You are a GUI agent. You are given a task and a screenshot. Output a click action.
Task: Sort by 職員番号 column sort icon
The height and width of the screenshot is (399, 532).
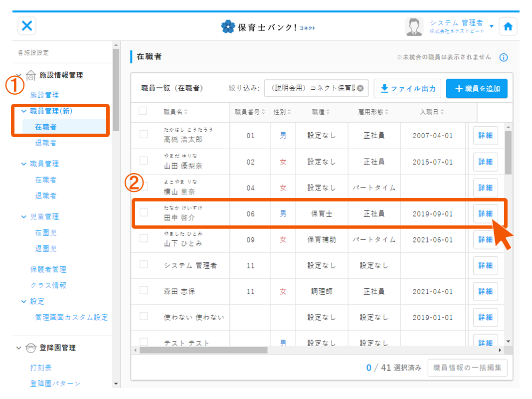[x=263, y=112]
